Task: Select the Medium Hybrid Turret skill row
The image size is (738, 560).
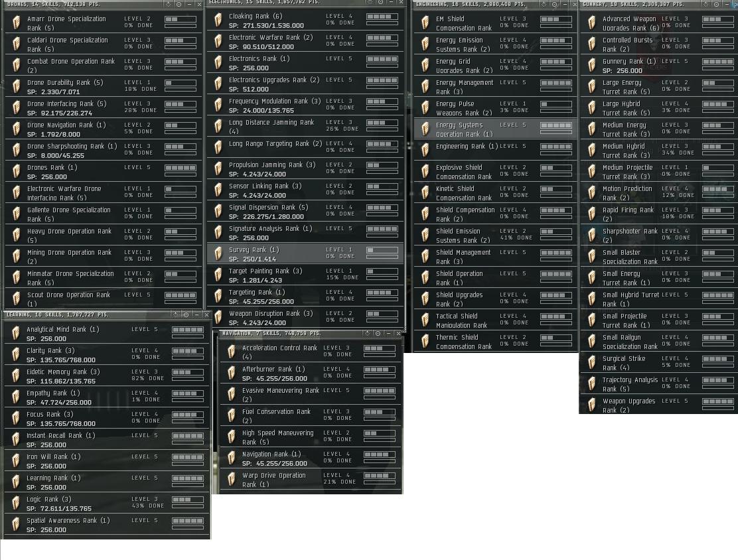Action: coord(659,150)
